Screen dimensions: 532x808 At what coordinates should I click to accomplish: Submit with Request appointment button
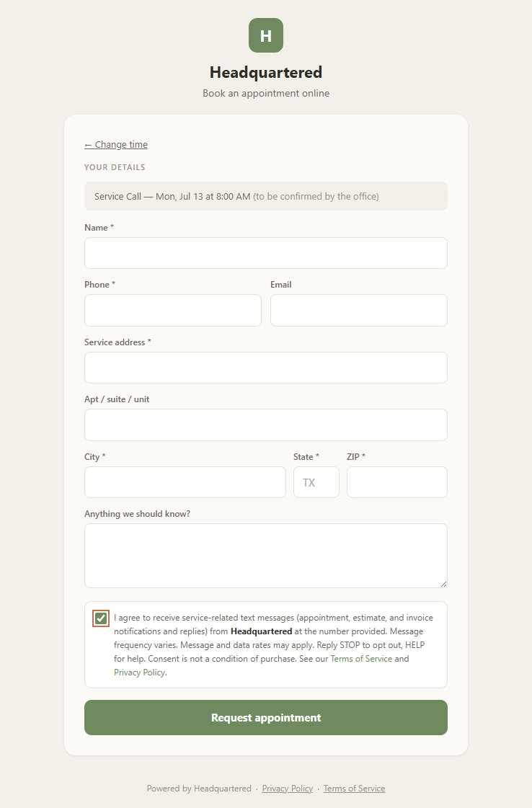266,717
